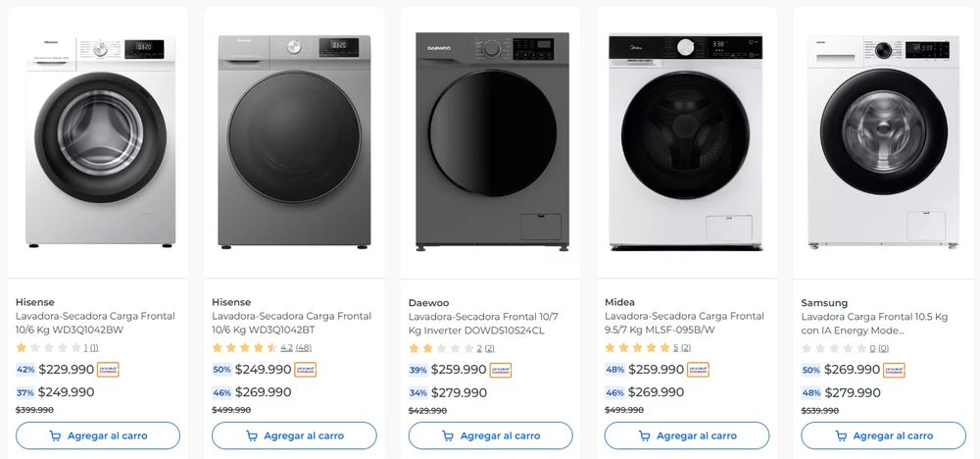Add Hisense WD3Q1042BT to cart
Screen dimensions: 980x459
coord(294,435)
